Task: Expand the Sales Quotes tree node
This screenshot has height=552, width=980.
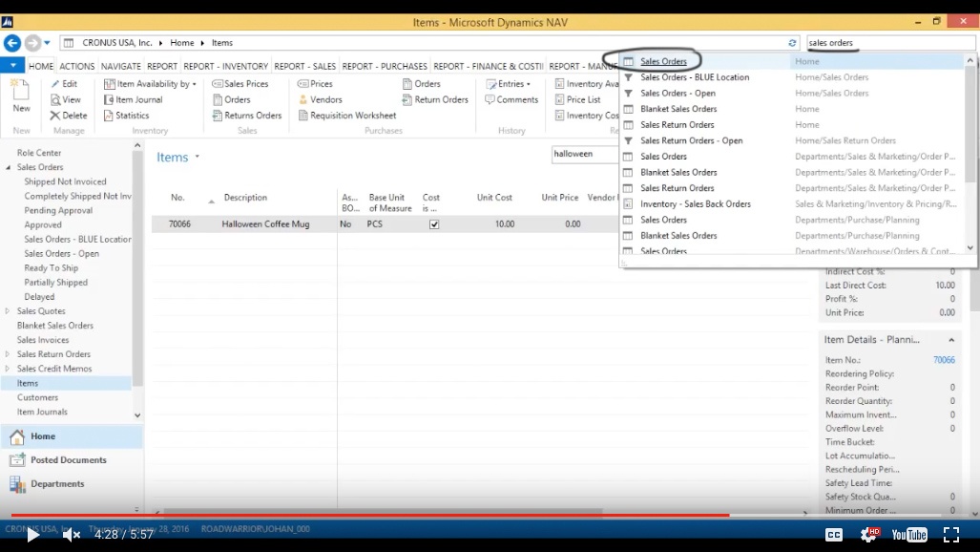Action: 8,311
